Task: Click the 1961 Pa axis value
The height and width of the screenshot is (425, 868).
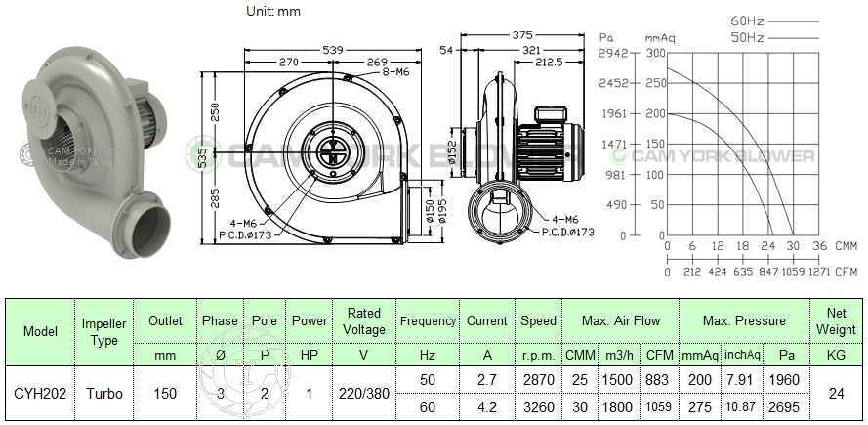Action: [x=614, y=113]
